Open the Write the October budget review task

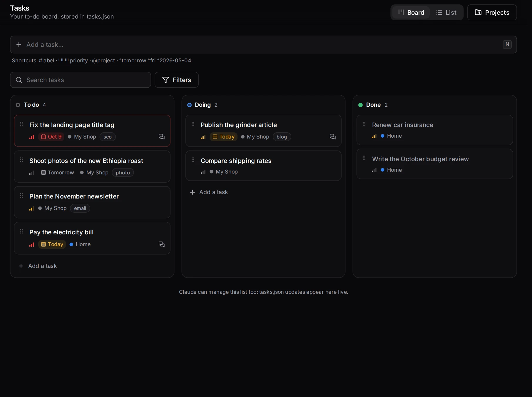point(420,159)
